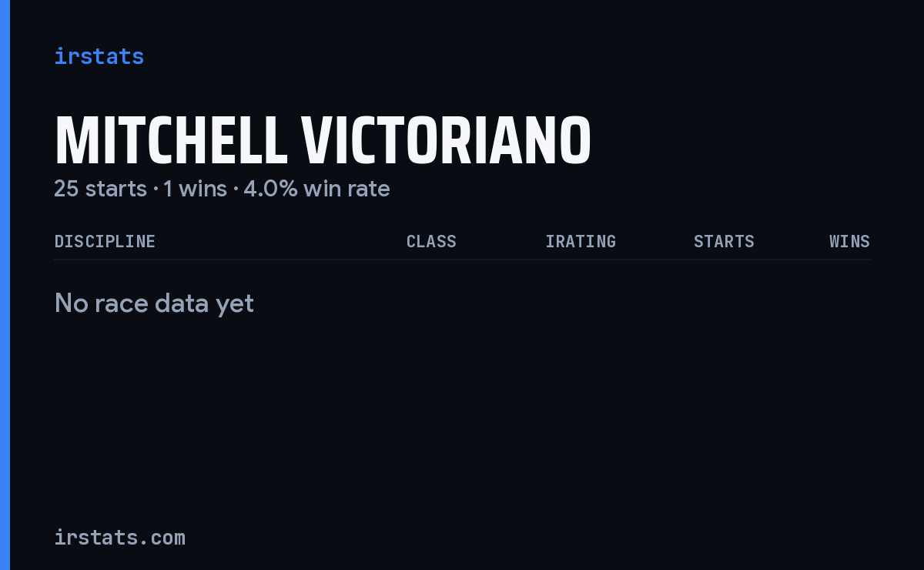Screen dimensions: 924x570
Task: Sort by the uppercase STARTS column header
Action: [x=724, y=242]
